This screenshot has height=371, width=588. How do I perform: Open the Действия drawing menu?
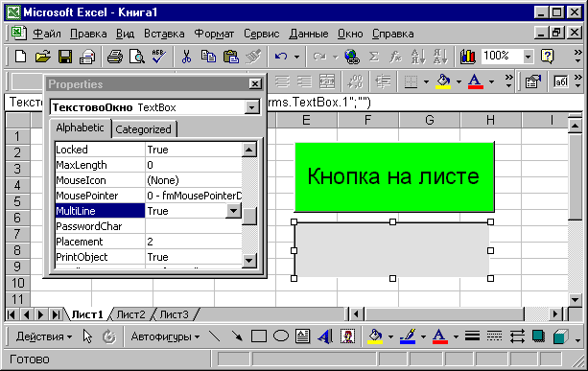[x=43, y=336]
